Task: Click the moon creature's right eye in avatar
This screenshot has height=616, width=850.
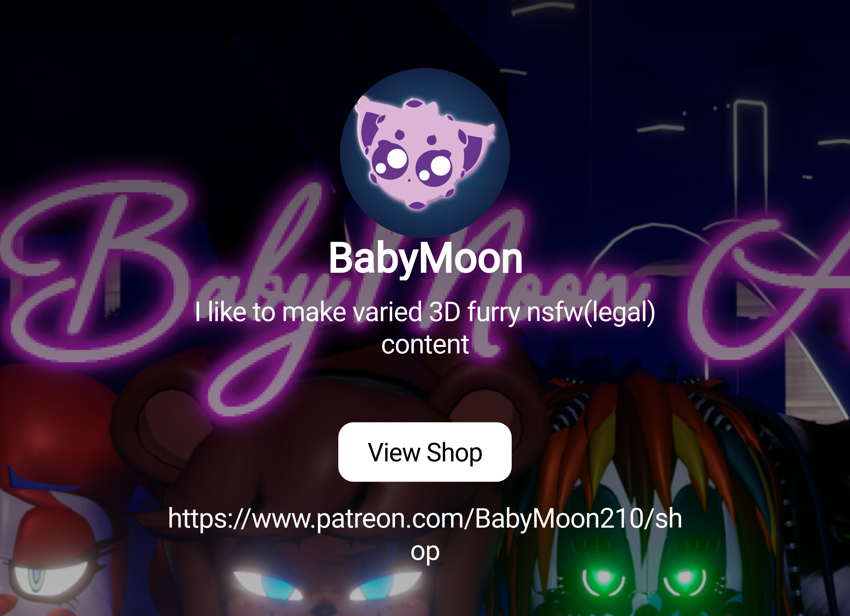Action: [x=434, y=168]
